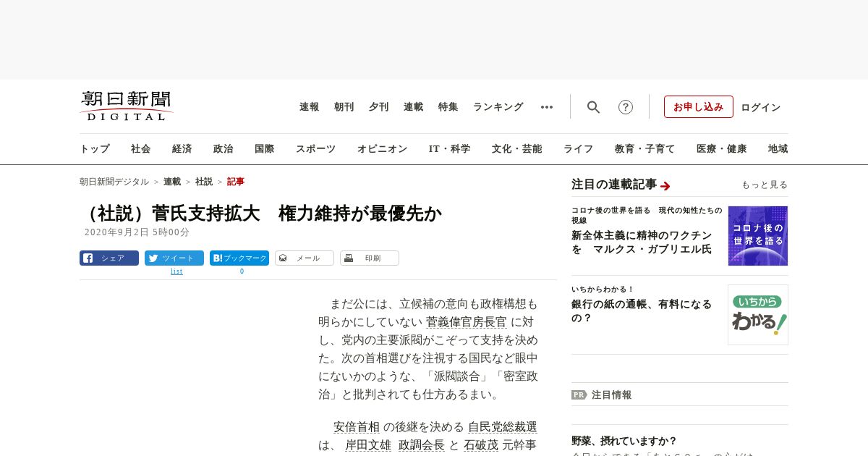Print the article with 印刷 button
The image size is (868, 456).
click(370, 258)
